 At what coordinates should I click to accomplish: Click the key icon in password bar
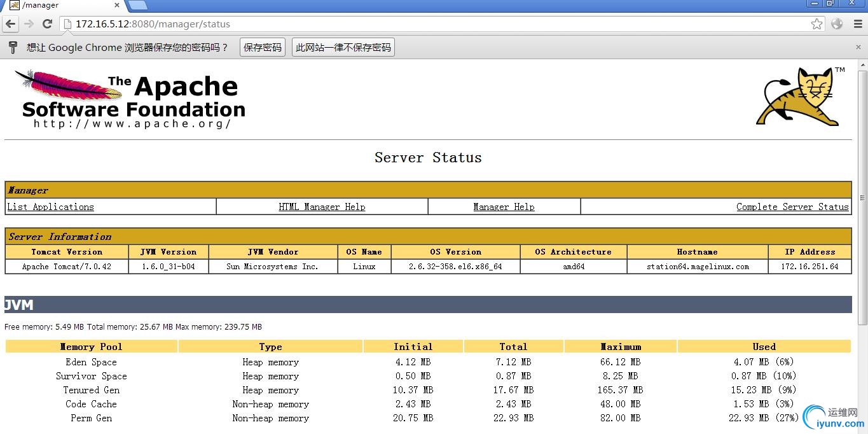[x=13, y=48]
